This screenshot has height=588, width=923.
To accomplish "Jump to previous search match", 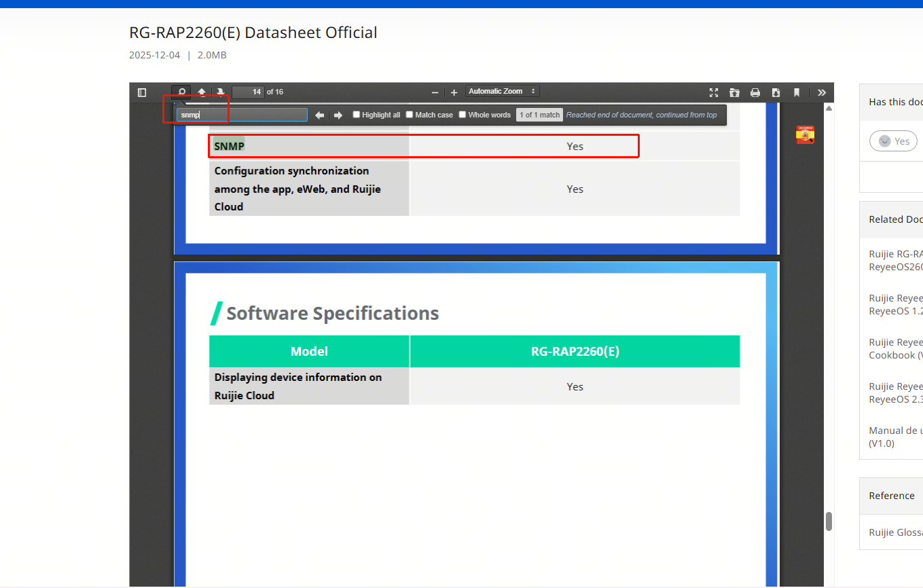I will [319, 115].
